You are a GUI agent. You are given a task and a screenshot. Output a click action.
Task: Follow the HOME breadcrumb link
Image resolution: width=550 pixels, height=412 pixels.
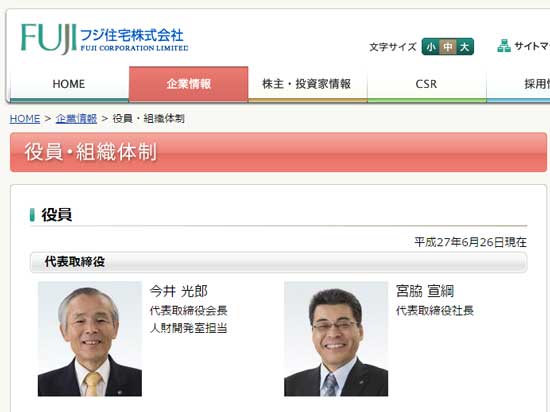(x=25, y=119)
